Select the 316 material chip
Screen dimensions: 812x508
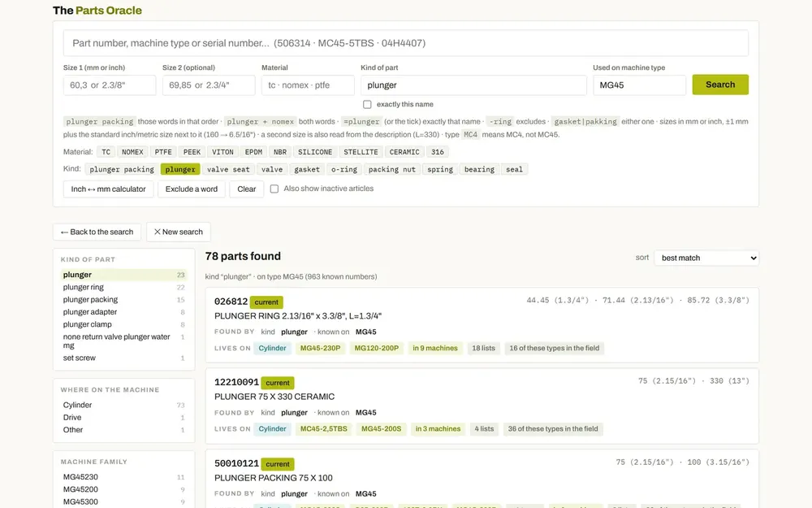click(x=438, y=152)
